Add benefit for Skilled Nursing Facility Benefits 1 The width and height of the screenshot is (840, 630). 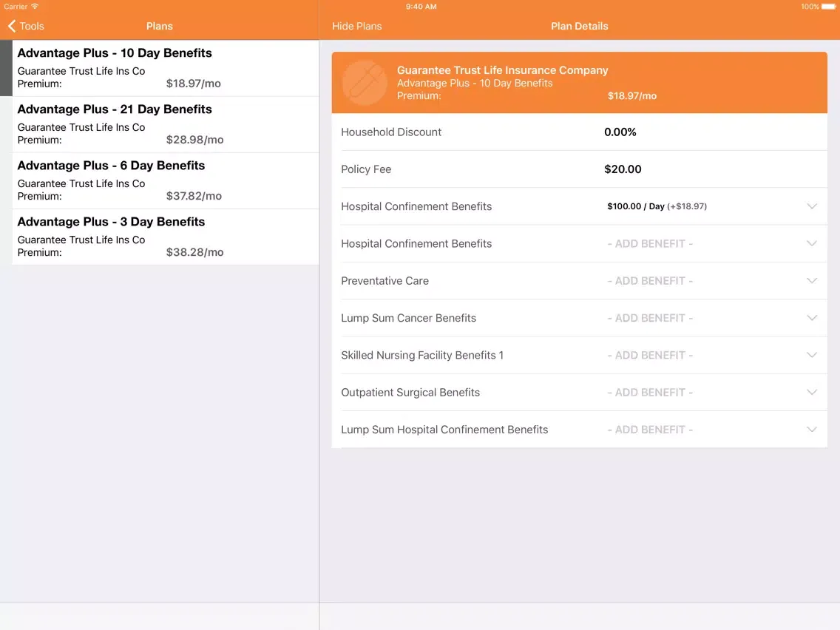pos(650,355)
